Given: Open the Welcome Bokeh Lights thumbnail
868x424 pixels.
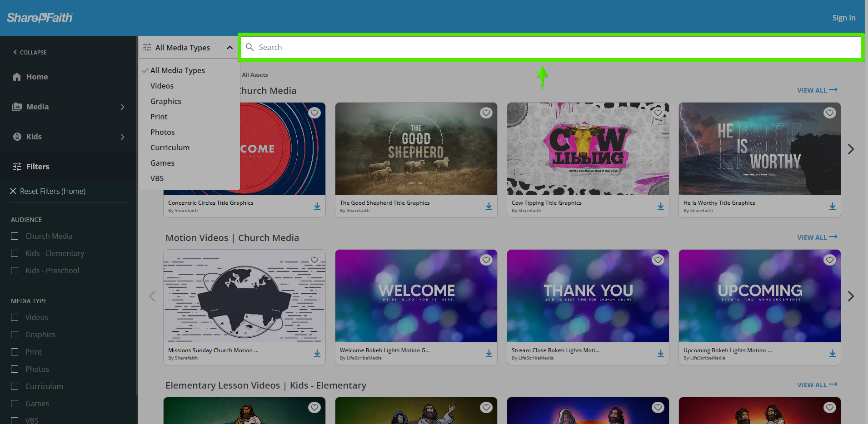Looking at the screenshot, I should pos(416,296).
